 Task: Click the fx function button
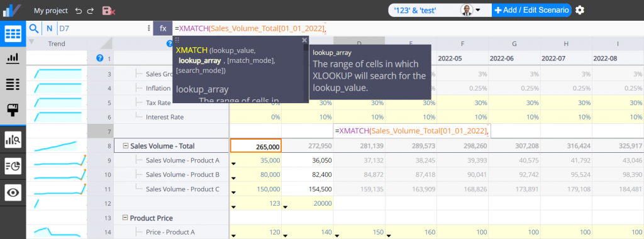[x=163, y=28]
